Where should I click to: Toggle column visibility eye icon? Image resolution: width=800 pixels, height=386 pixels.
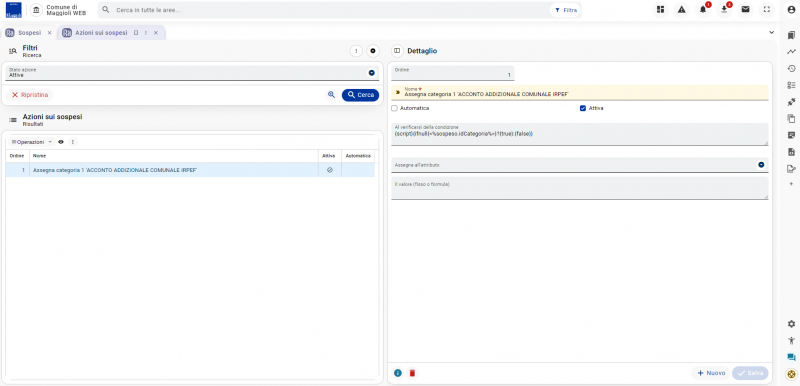coord(61,142)
